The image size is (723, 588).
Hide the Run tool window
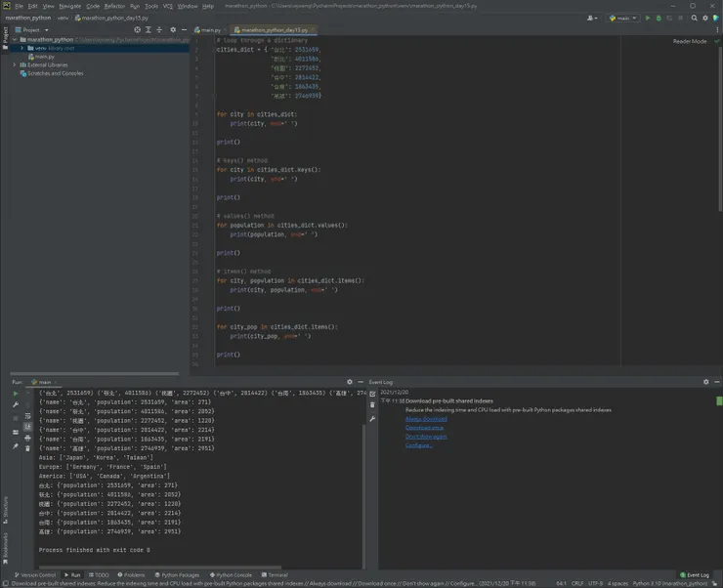[361, 382]
